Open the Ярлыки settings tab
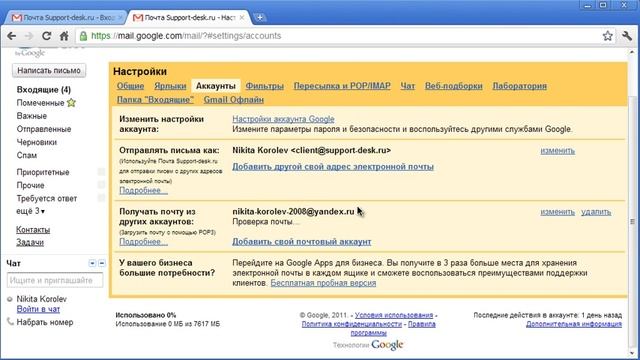The image size is (640, 360). 170,86
